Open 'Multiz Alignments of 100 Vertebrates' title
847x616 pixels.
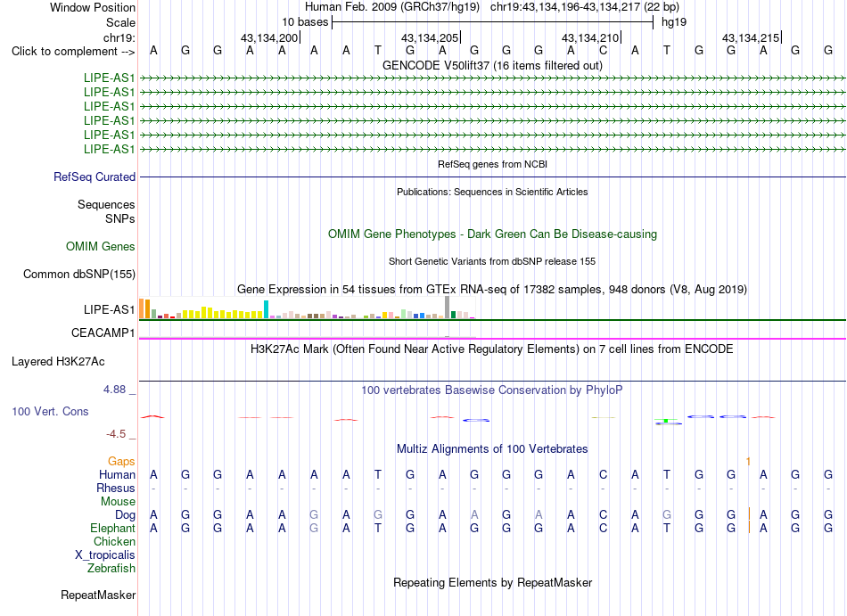pyautogui.click(x=492, y=449)
